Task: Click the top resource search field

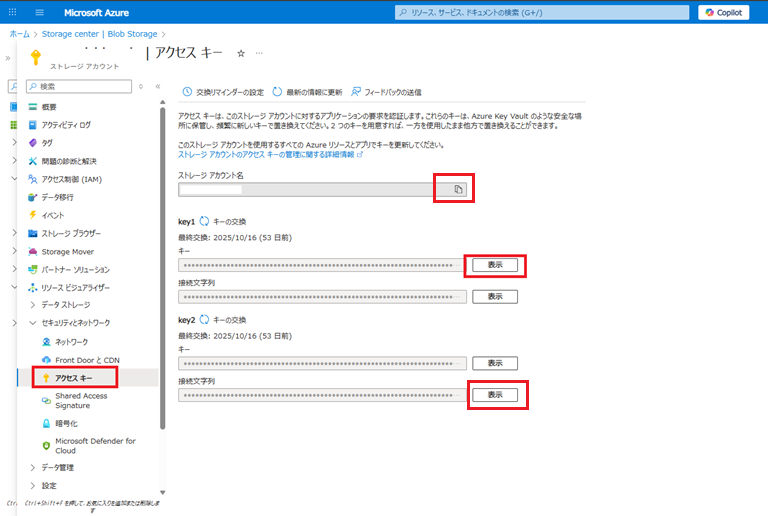Action: click(x=542, y=12)
